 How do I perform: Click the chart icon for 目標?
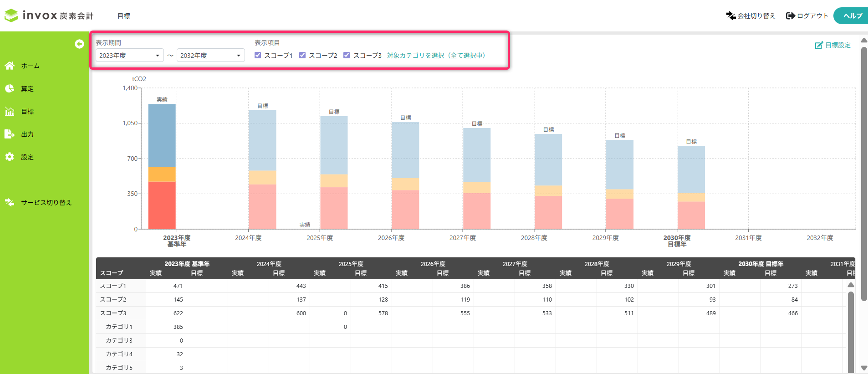pos(10,112)
